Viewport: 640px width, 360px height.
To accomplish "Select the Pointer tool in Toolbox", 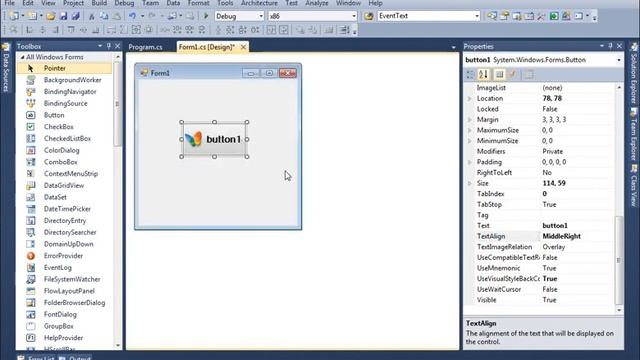I will pos(64,68).
